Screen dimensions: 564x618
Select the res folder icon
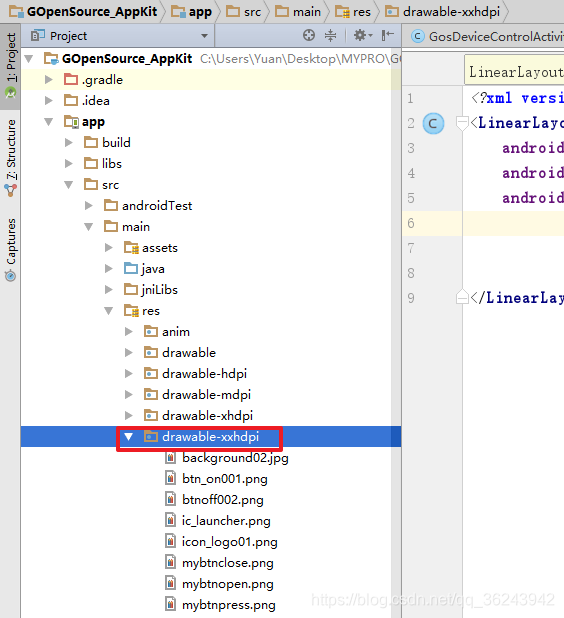click(131, 311)
